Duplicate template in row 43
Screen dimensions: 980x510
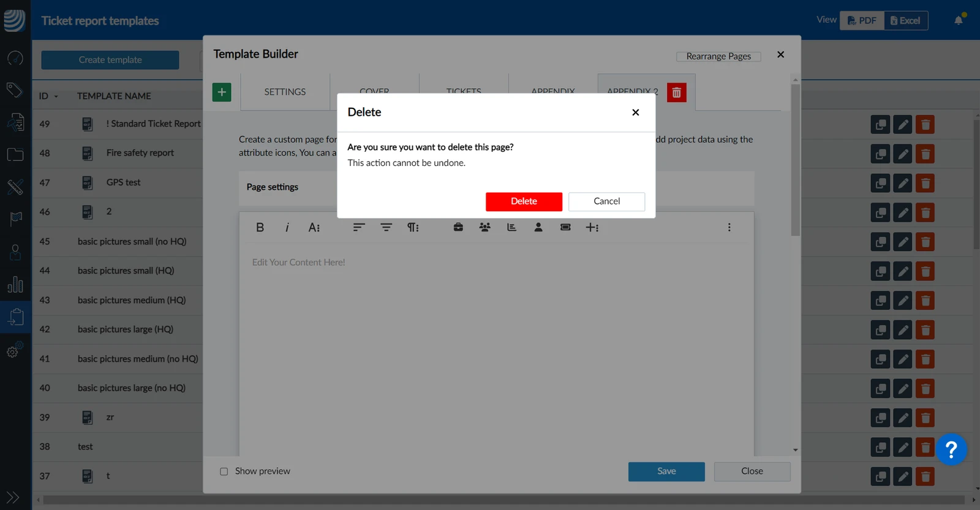point(880,301)
